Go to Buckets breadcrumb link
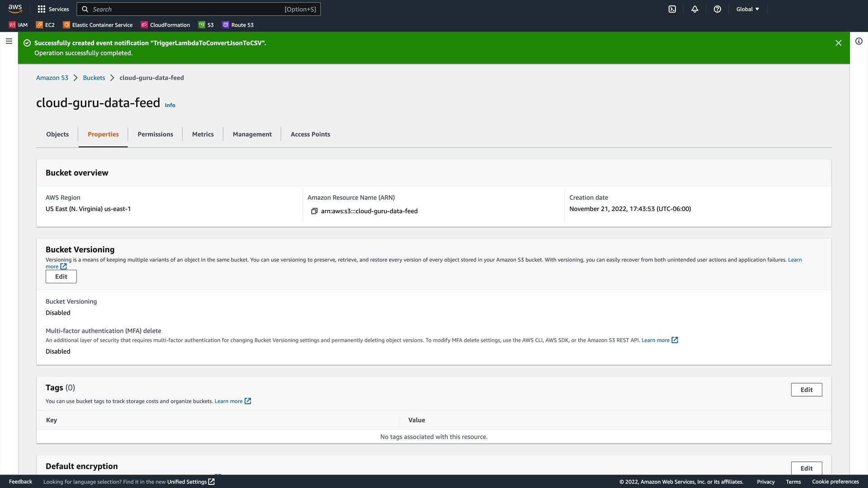The image size is (868, 488). (94, 78)
